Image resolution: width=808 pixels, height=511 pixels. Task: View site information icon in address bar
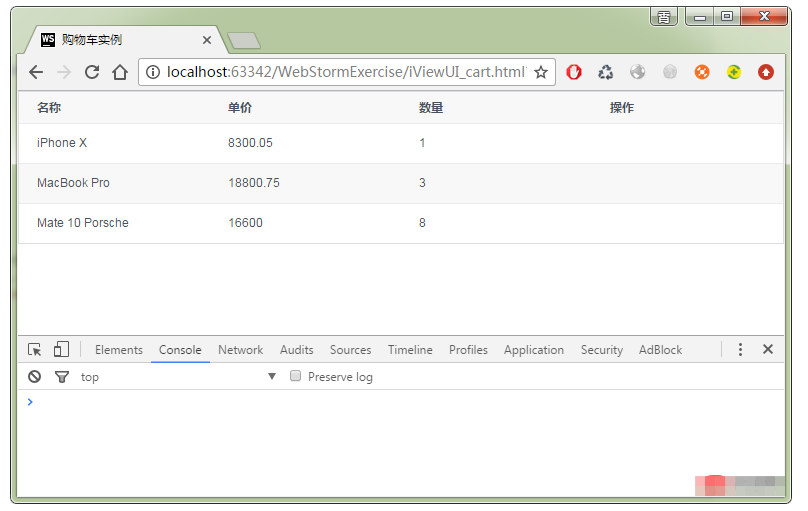153,72
